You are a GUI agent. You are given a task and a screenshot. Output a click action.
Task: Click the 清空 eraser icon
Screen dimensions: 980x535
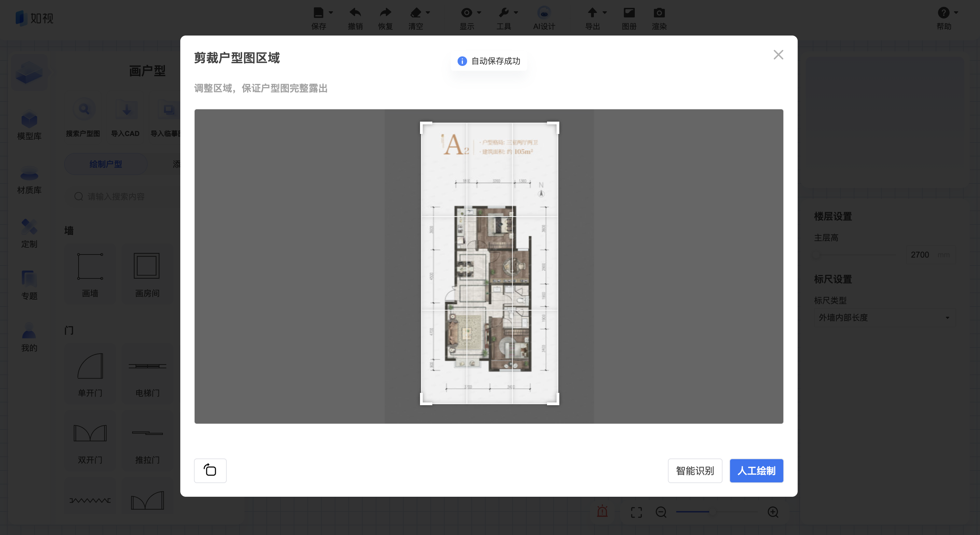416,13
